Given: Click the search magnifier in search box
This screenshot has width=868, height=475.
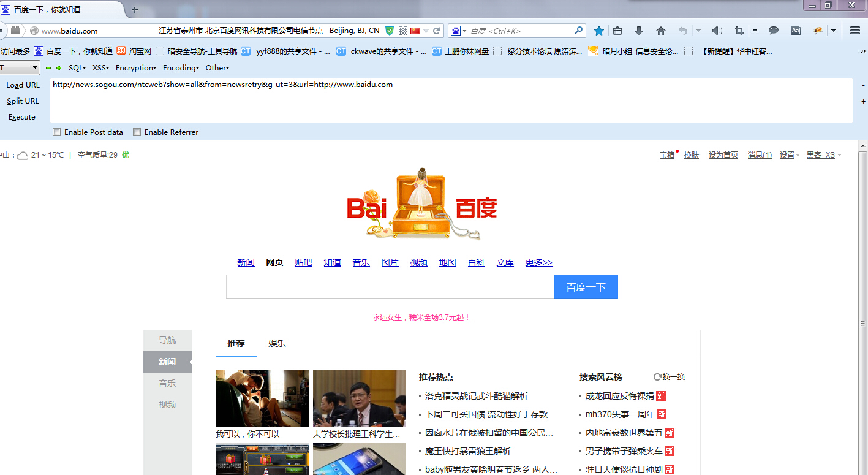Looking at the screenshot, I should tap(578, 31).
